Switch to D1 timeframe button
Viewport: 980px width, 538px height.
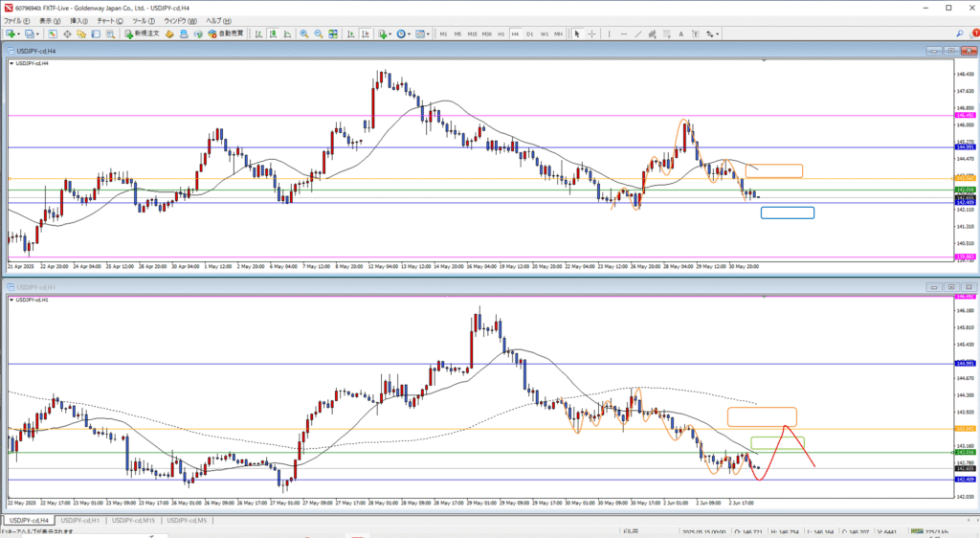pyautogui.click(x=529, y=34)
